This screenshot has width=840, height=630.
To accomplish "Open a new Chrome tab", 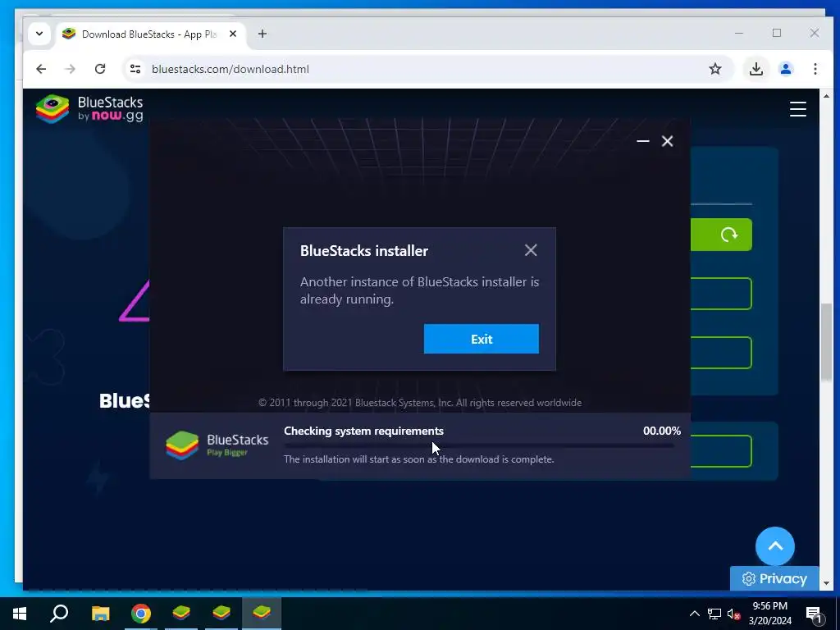I will click(262, 34).
